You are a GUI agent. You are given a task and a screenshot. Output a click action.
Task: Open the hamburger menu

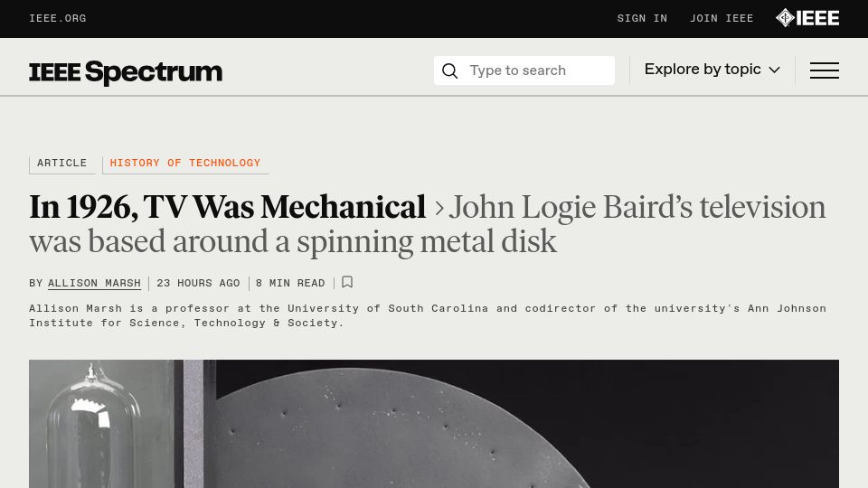coord(825,70)
